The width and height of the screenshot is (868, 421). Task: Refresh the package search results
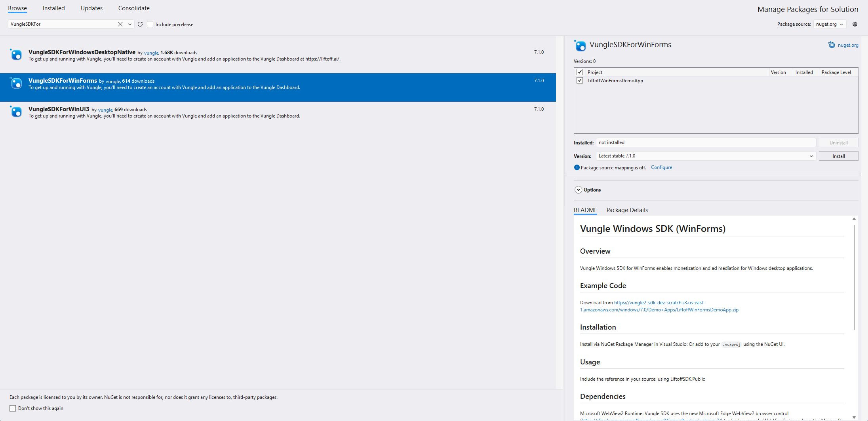(x=140, y=24)
